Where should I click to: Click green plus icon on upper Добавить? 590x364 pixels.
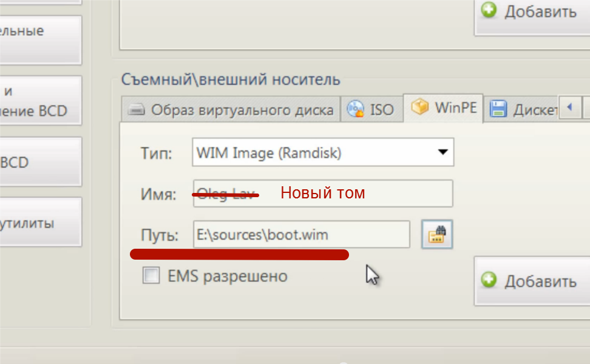(489, 10)
